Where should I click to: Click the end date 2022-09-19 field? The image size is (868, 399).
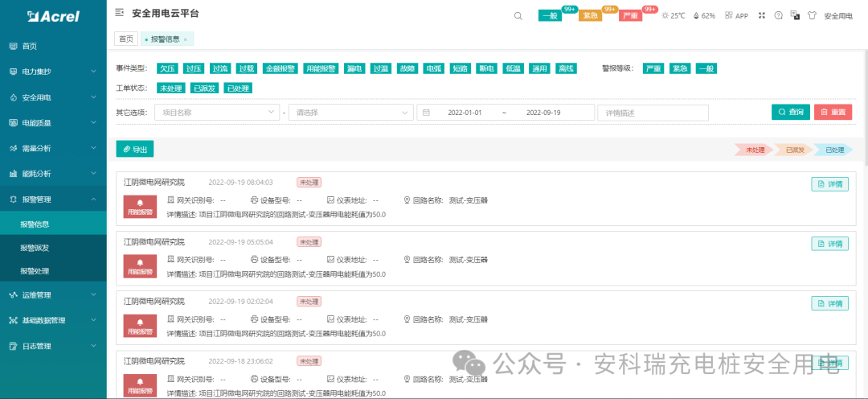(543, 113)
